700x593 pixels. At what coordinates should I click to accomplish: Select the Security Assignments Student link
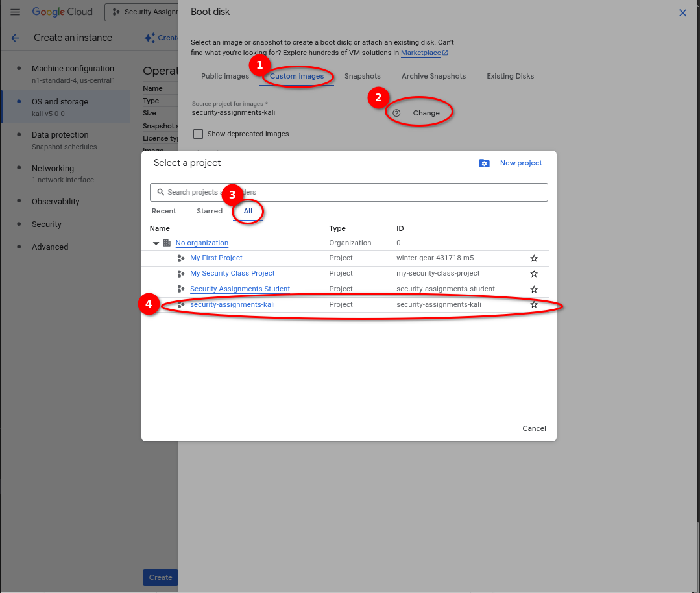click(240, 289)
